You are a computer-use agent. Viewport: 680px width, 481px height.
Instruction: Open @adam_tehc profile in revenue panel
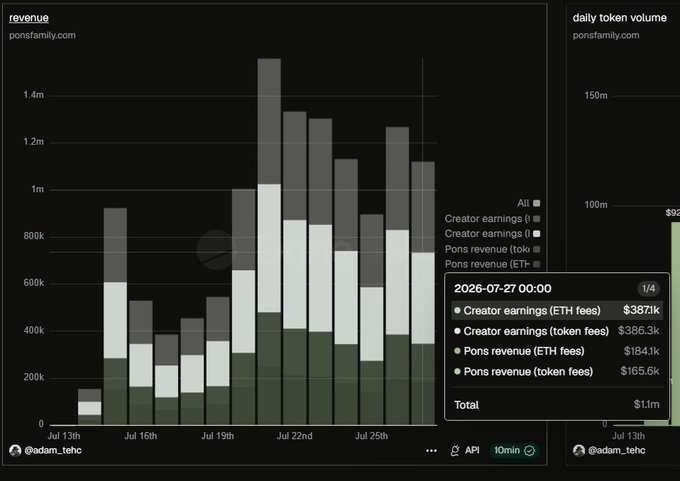(52, 450)
